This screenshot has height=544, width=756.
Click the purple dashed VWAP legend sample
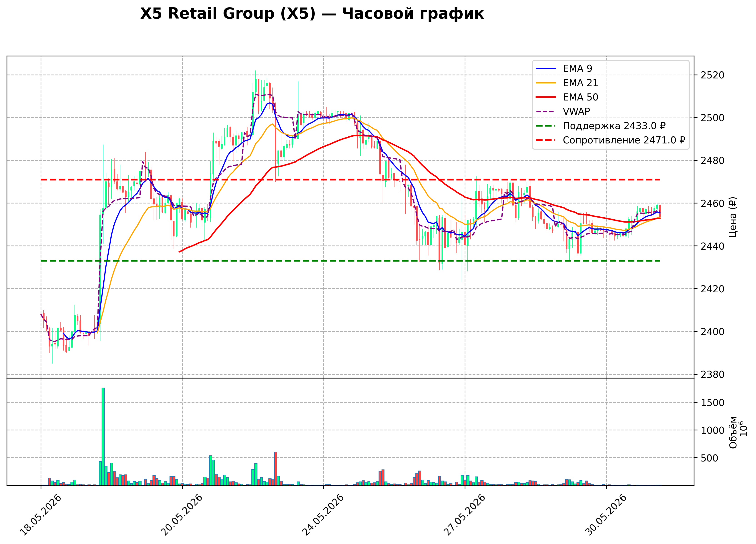coord(546,112)
